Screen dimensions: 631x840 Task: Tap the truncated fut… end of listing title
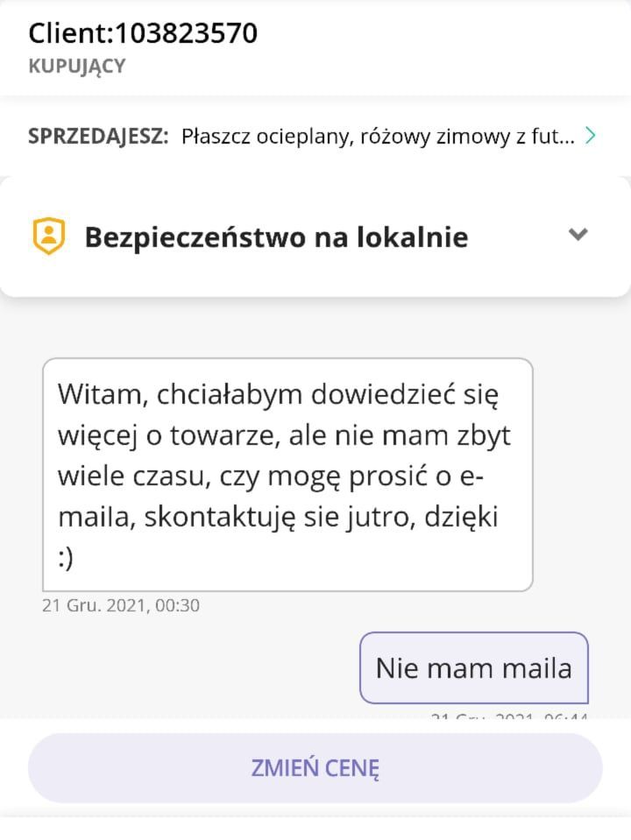(553, 137)
